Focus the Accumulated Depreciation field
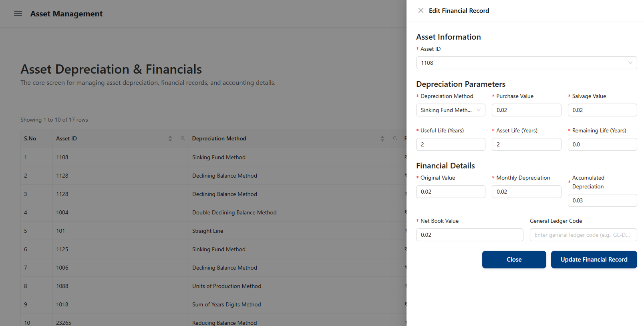This screenshot has width=644, height=326. (602, 200)
